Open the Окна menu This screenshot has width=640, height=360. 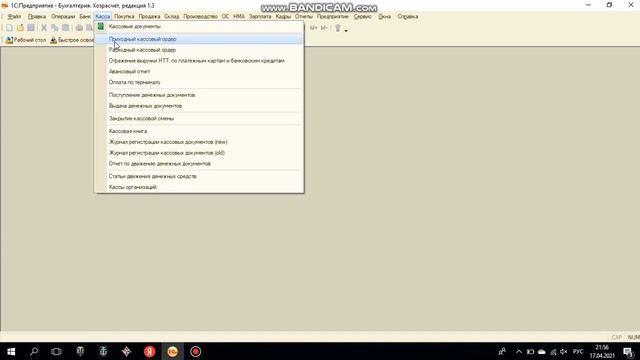[x=384, y=17]
